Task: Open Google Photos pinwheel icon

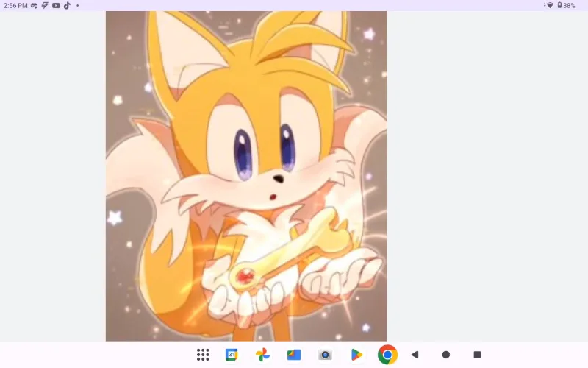Action: click(x=262, y=355)
